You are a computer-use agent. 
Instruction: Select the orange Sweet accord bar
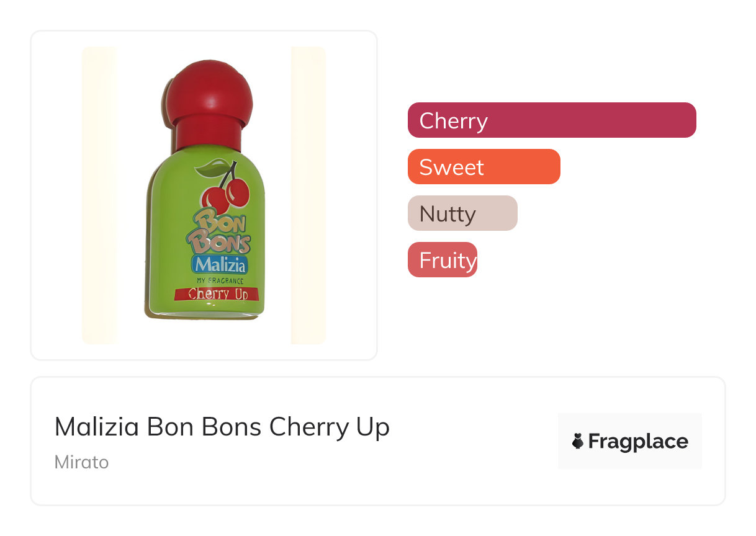click(484, 167)
